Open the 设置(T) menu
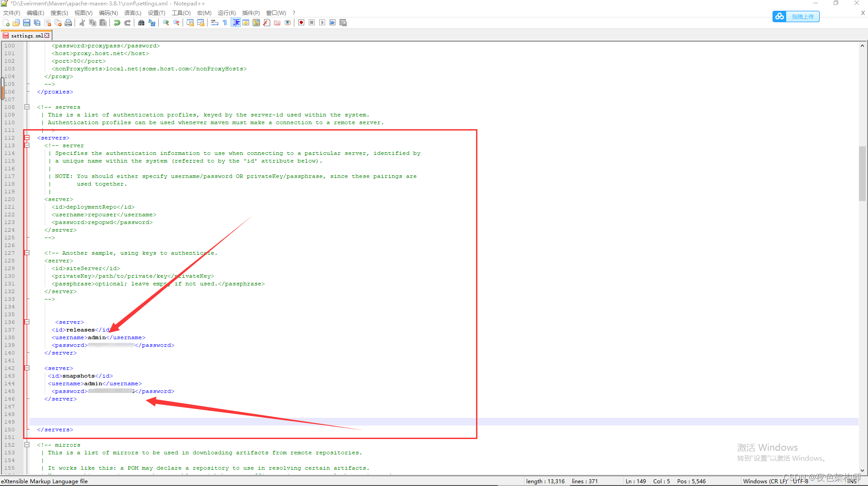This screenshot has width=868, height=486. click(157, 13)
